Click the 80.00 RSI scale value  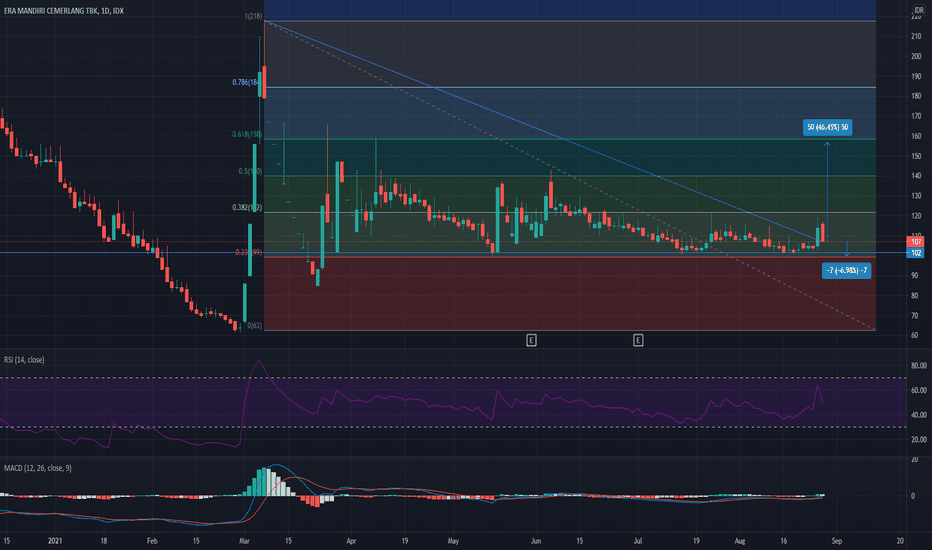click(918, 366)
